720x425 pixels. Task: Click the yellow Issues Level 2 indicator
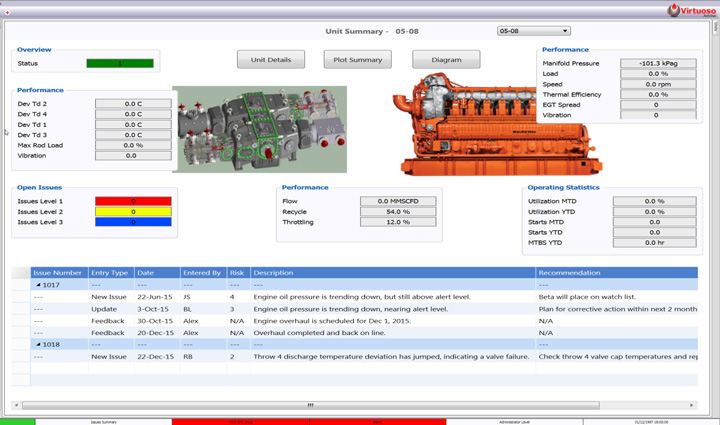point(133,212)
